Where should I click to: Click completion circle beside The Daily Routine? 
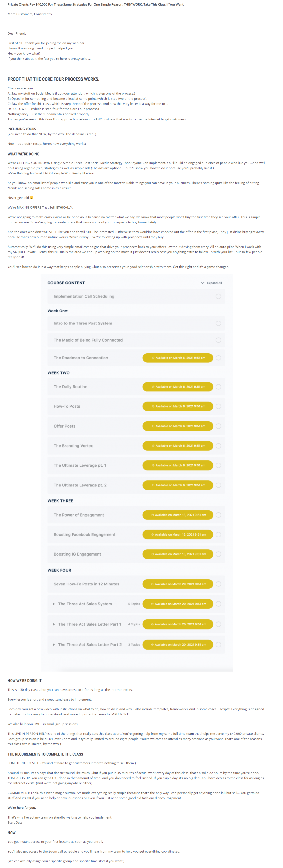(x=218, y=386)
